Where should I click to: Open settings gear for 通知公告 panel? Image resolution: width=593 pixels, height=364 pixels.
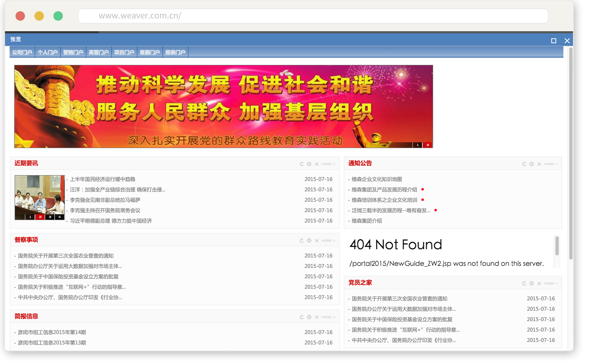[531, 164]
